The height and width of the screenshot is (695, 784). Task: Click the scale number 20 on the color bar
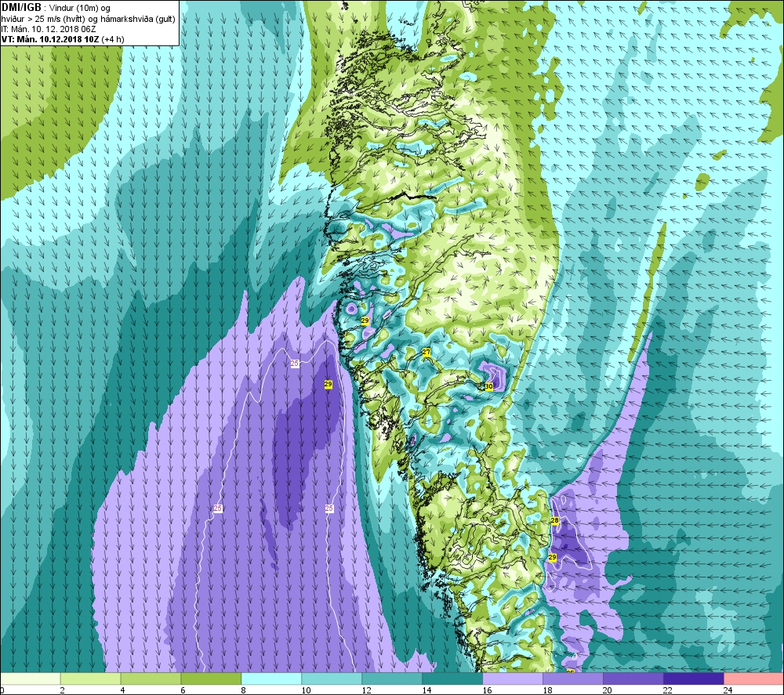coord(608,690)
